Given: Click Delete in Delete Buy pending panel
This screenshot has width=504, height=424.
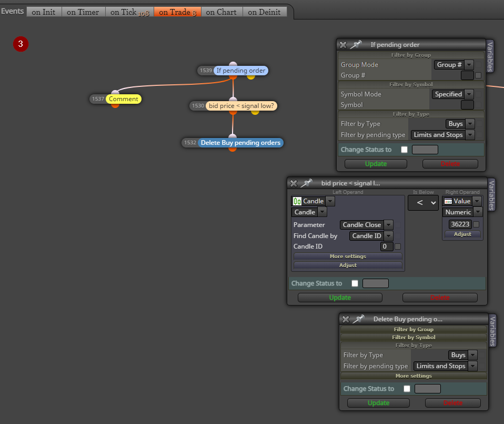Looking at the screenshot, I should click(452, 403).
